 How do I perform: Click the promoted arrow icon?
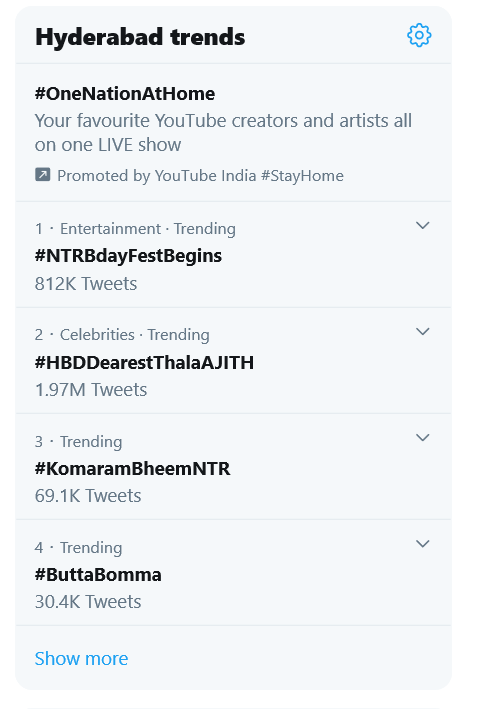point(43,175)
